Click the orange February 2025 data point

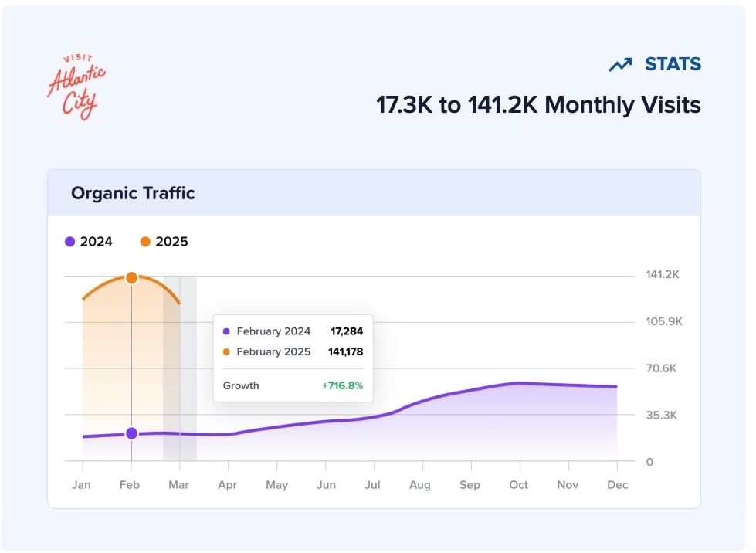131,276
